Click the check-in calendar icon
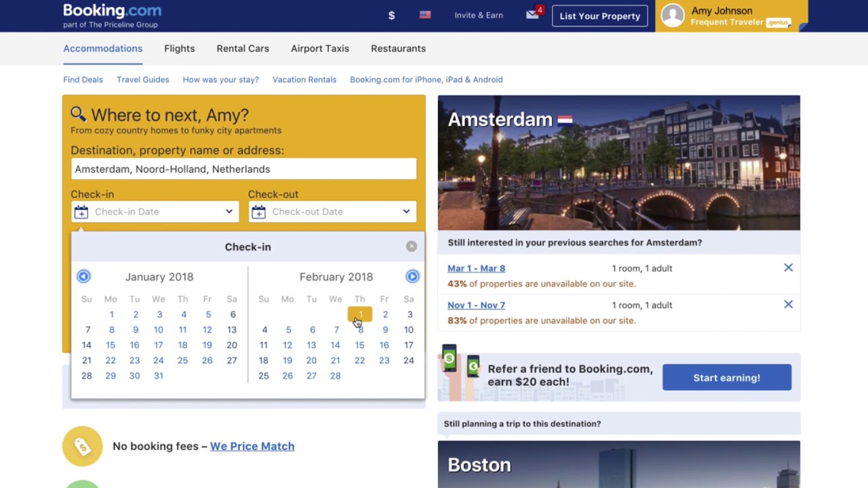 click(81, 212)
